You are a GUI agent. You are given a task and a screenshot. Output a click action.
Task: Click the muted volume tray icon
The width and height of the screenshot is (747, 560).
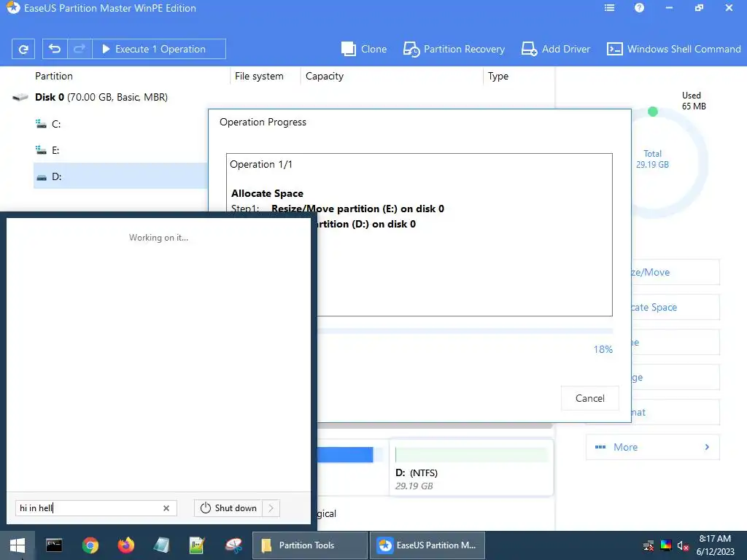(x=683, y=545)
